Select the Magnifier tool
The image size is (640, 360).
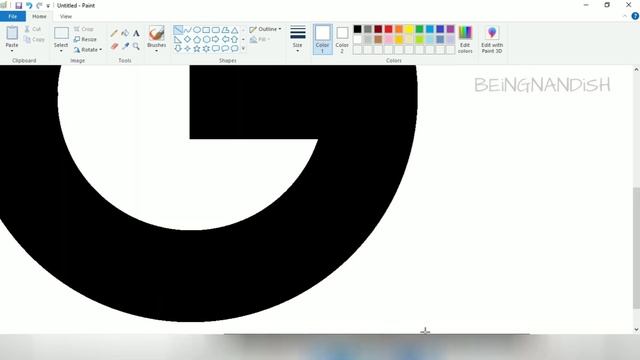[x=136, y=47]
